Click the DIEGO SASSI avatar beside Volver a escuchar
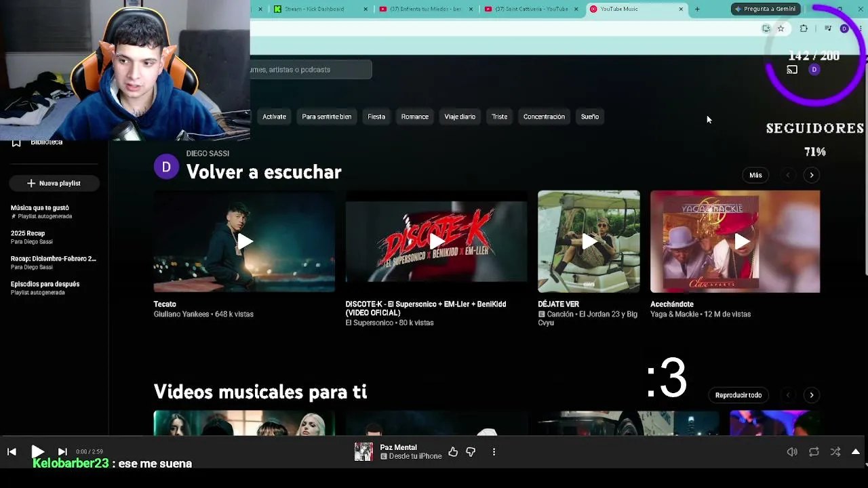The image size is (868, 488). (166, 167)
